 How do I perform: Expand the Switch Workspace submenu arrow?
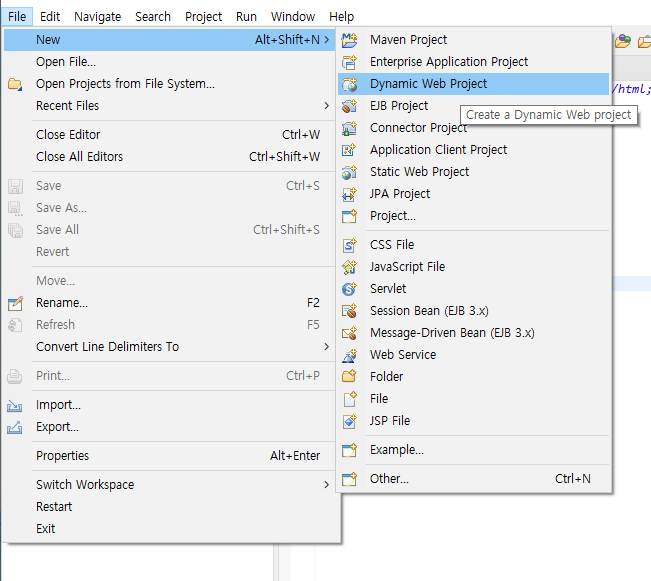coord(327,485)
